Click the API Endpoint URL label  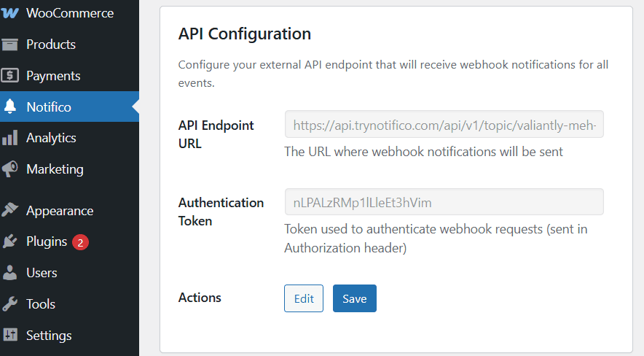(216, 134)
